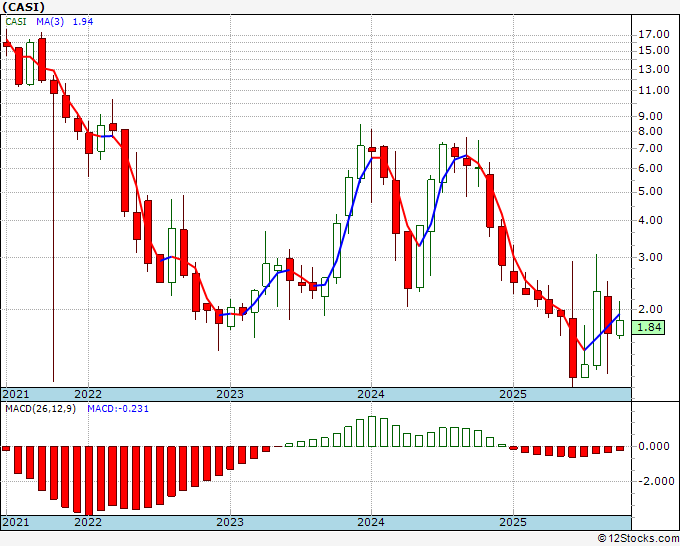This screenshot has width=680, height=546.
Task: Click 2022 on the price chart timeline
Action: point(88,394)
